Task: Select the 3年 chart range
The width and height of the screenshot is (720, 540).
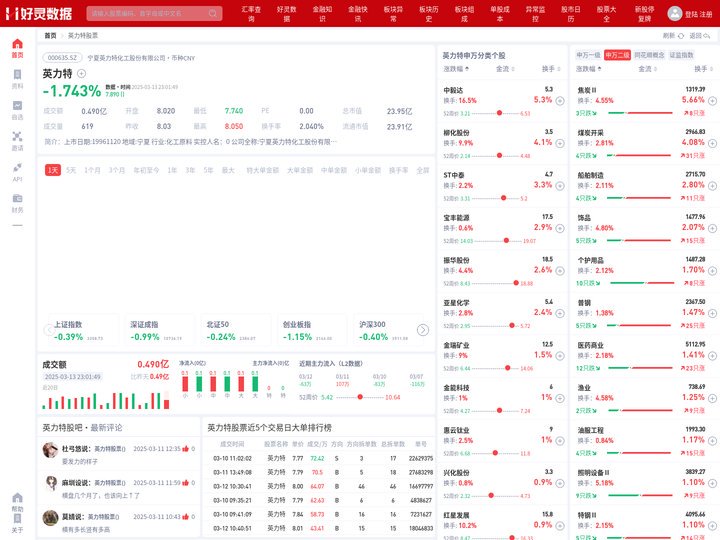Action: pyautogui.click(x=190, y=170)
